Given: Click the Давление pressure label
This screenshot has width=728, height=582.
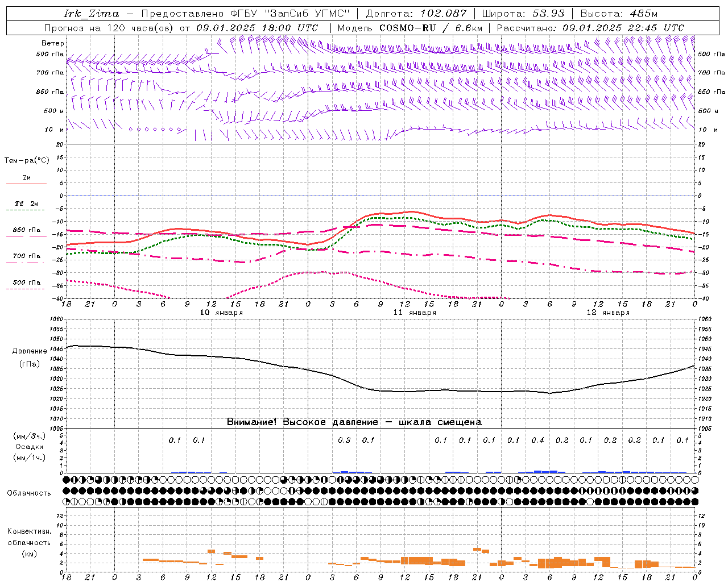Looking at the screenshot, I should click(30, 351).
